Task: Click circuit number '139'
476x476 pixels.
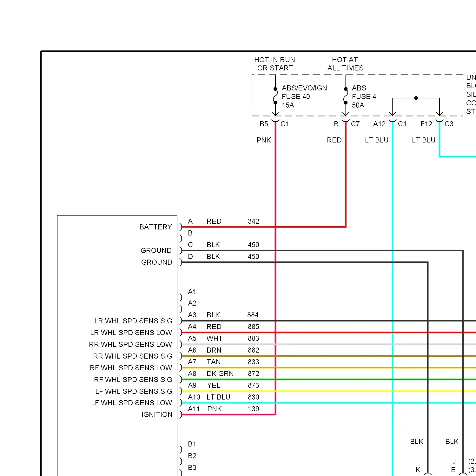Action: (254, 409)
